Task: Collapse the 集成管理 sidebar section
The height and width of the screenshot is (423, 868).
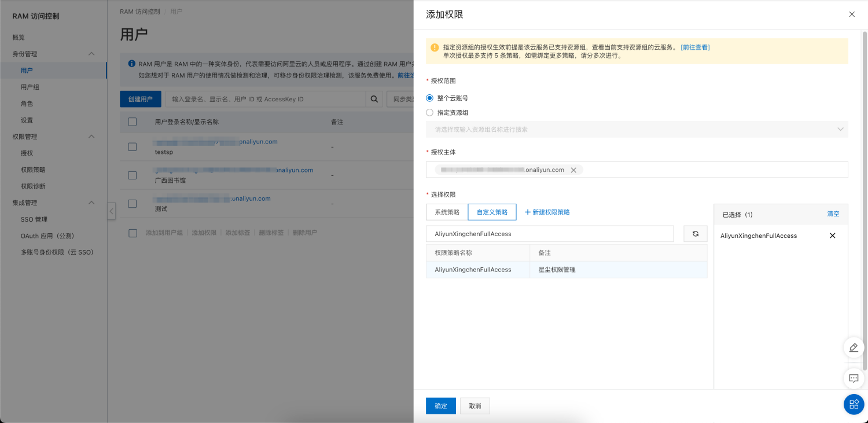Action: click(x=91, y=203)
